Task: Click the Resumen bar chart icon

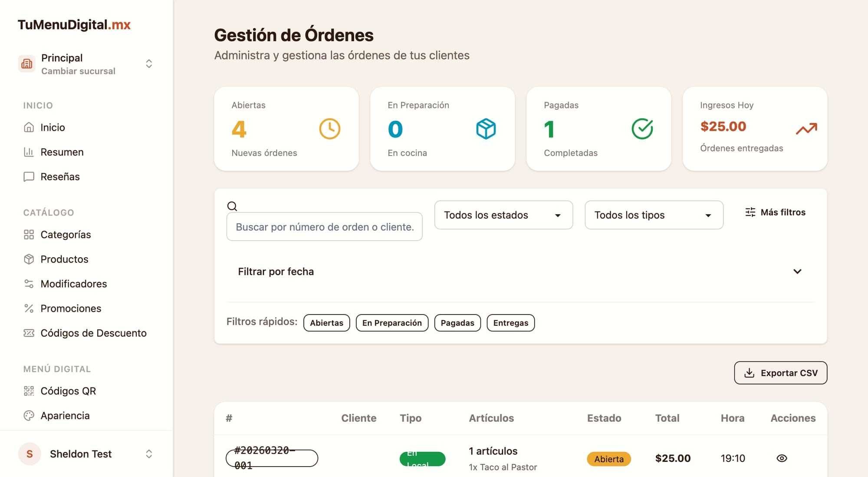Action: point(29,152)
